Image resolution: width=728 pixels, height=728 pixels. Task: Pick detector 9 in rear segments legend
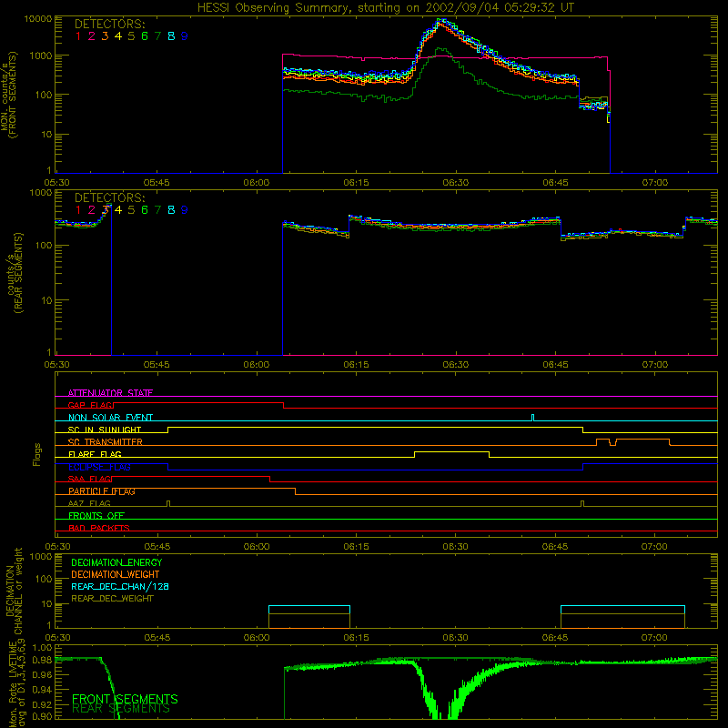[185, 210]
